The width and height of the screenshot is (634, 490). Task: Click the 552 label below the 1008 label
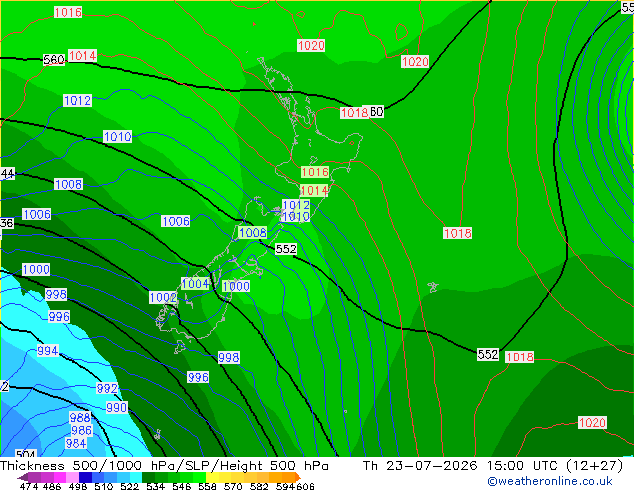[286, 249]
